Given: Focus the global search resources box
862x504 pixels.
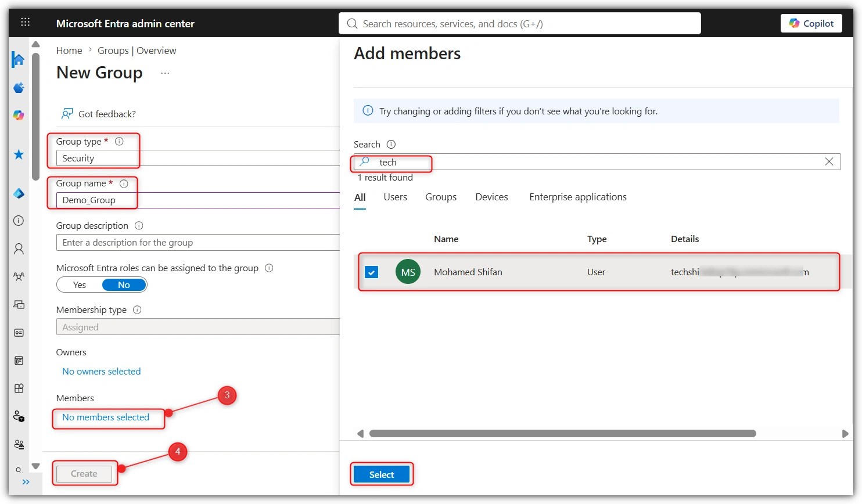Looking at the screenshot, I should coord(520,23).
